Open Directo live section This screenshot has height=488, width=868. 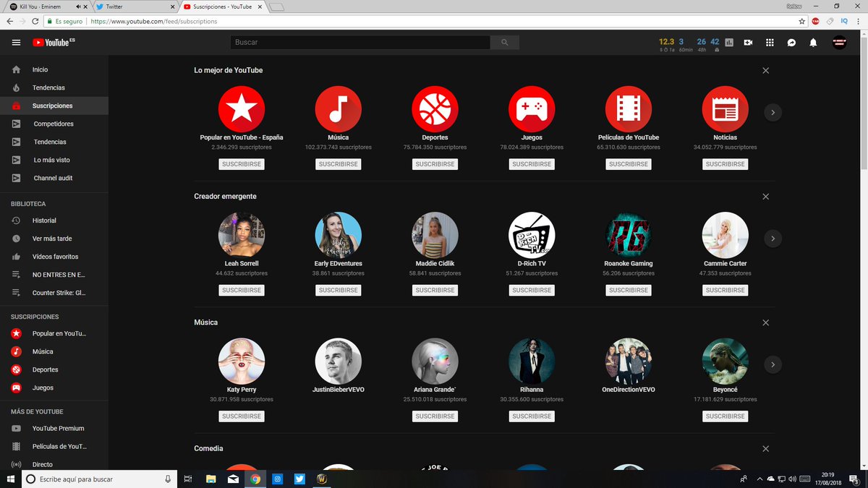tap(54, 465)
